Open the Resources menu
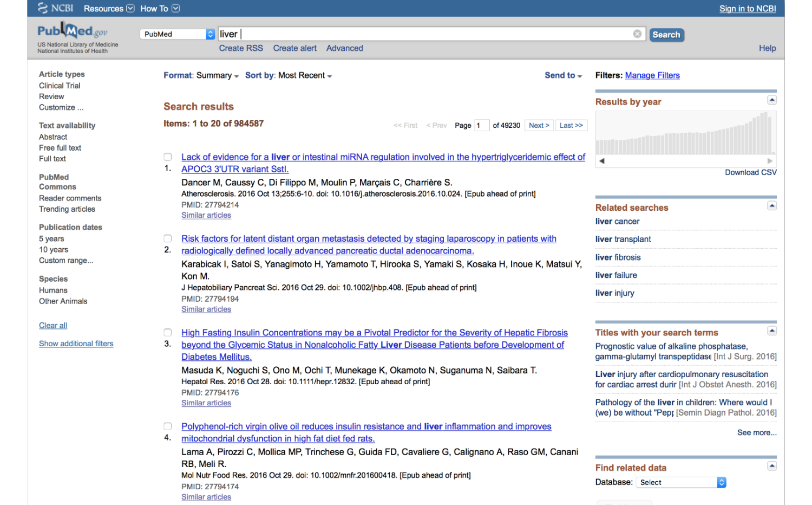The height and width of the screenshot is (505, 812). (x=109, y=9)
